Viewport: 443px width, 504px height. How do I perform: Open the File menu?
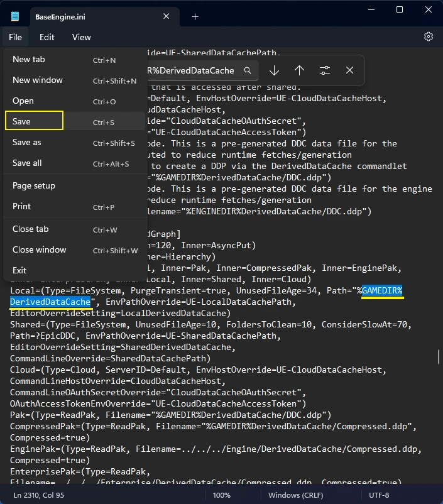click(x=16, y=37)
